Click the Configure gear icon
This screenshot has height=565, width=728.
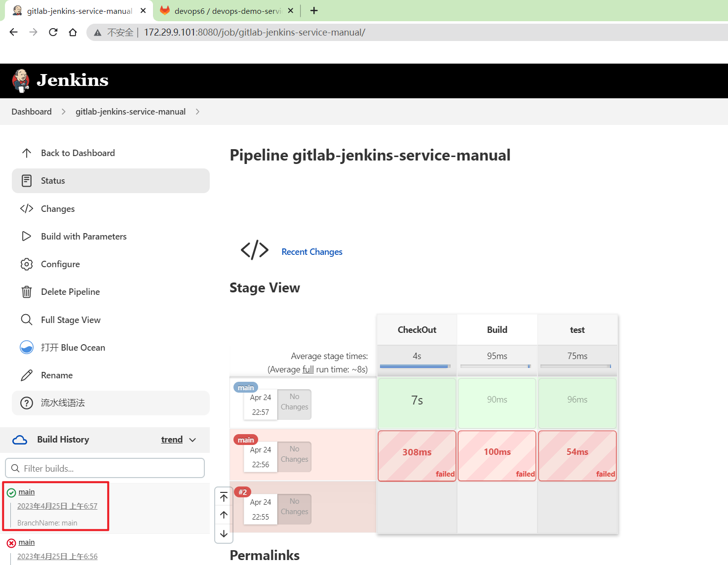tap(27, 264)
